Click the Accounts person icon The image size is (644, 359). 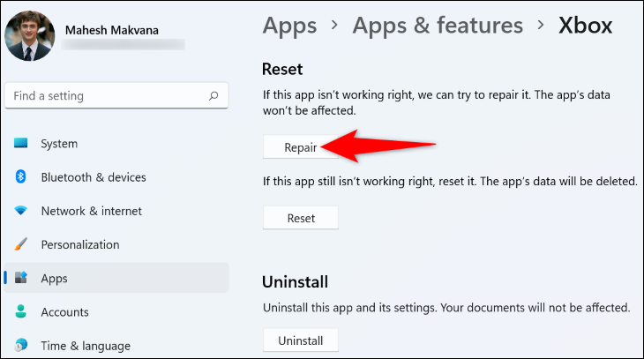pos(20,311)
